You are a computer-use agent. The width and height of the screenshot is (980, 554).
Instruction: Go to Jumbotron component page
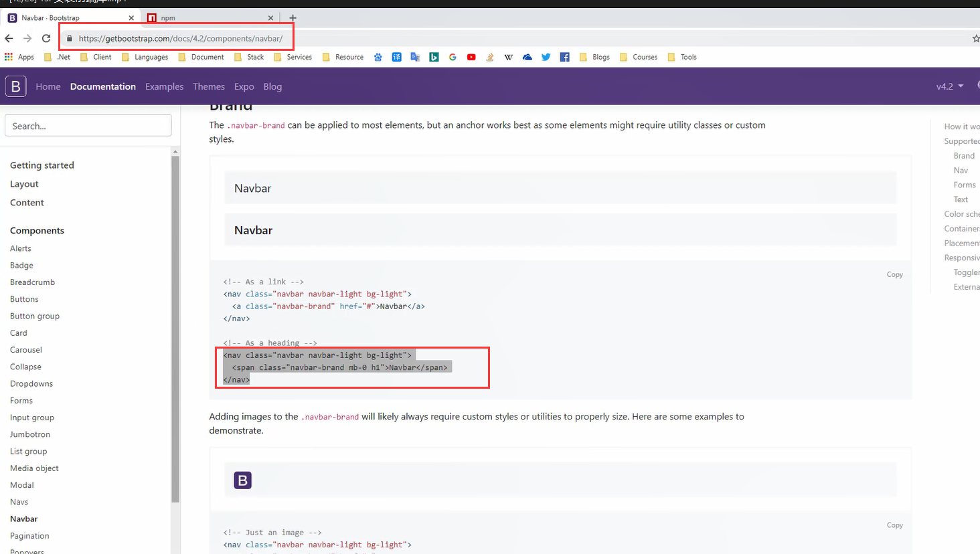tap(30, 434)
